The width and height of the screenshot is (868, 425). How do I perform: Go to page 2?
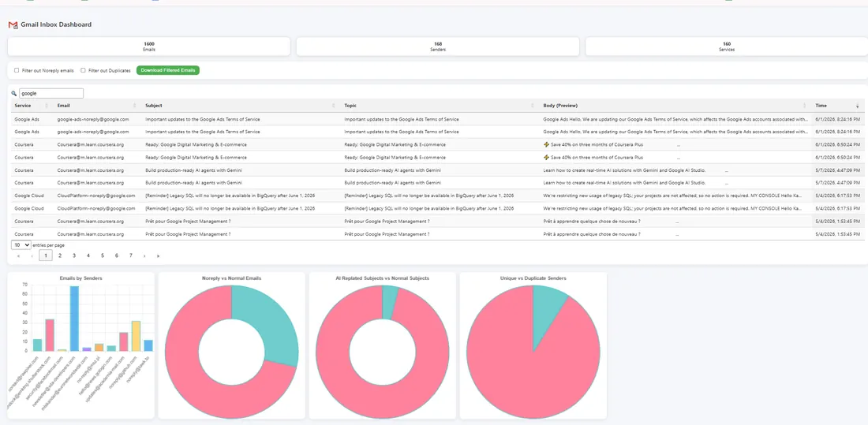click(60, 255)
